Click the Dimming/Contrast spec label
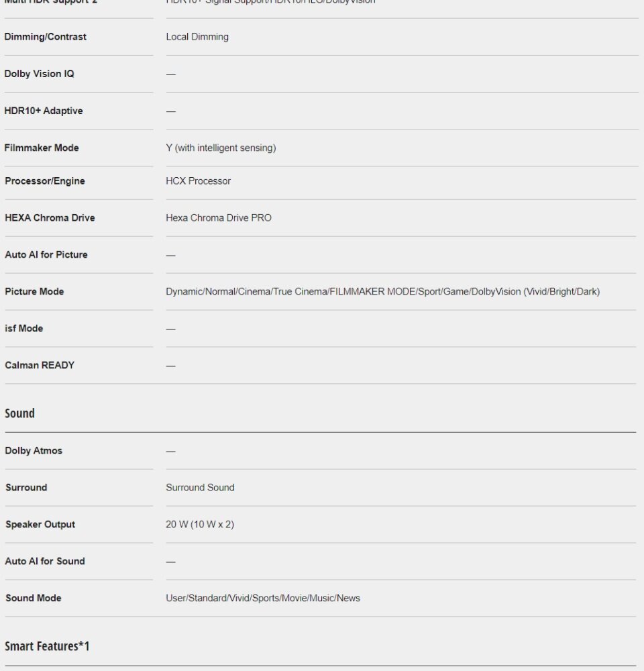The image size is (644, 671). 46,37
